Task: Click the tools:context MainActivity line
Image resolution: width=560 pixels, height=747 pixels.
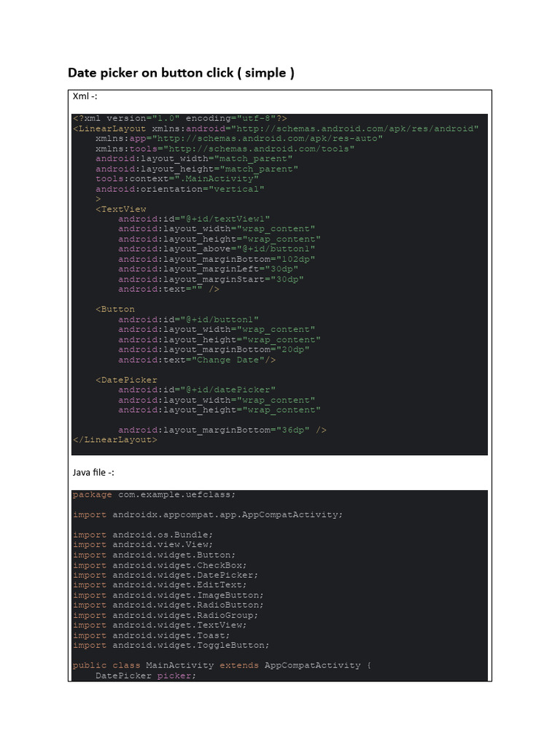Action: pyautogui.click(x=176, y=179)
